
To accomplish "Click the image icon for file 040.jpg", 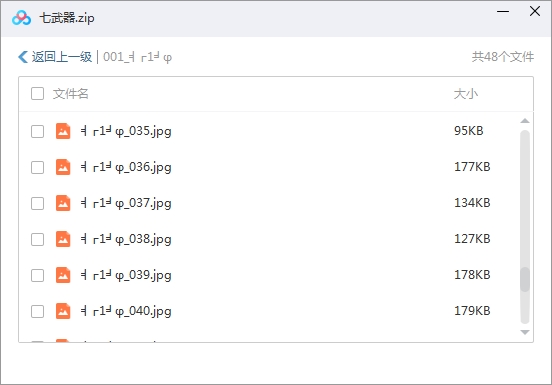I will coord(63,311).
